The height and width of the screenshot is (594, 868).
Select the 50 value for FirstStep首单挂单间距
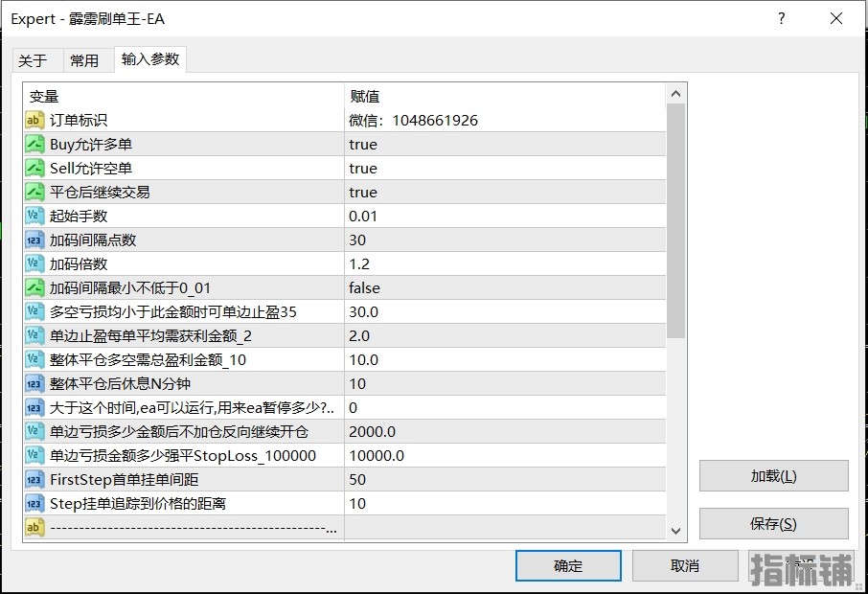(x=505, y=479)
